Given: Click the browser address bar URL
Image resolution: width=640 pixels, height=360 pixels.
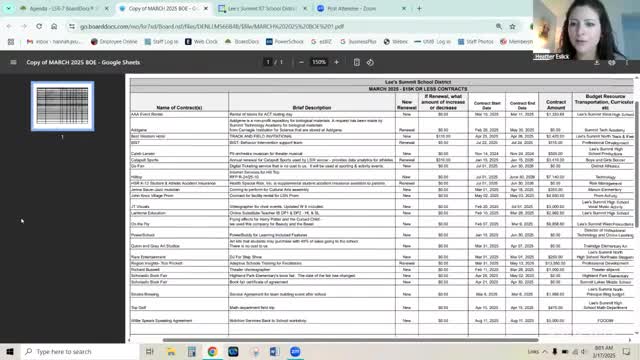Looking at the screenshot, I should click(x=212, y=27).
